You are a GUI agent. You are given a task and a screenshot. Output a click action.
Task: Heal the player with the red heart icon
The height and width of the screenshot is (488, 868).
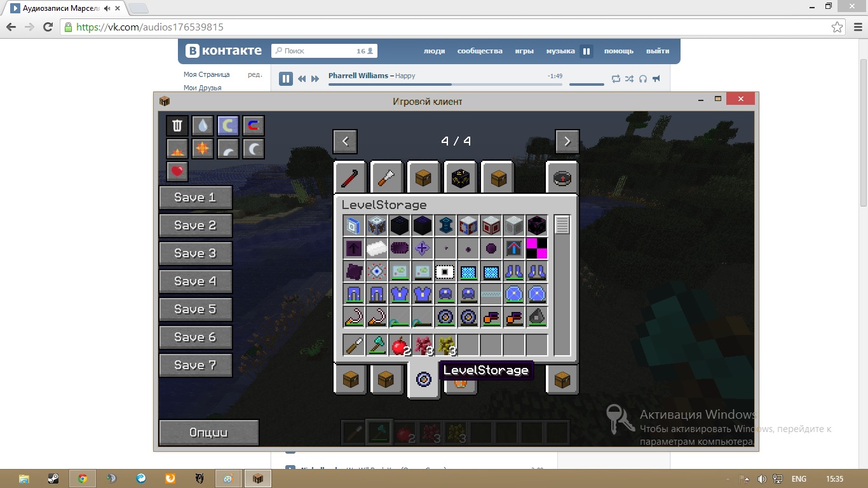point(177,172)
